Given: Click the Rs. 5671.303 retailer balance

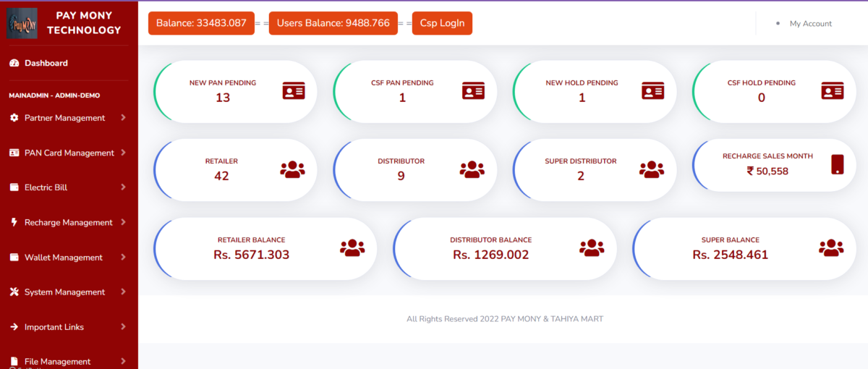Looking at the screenshot, I should [252, 255].
